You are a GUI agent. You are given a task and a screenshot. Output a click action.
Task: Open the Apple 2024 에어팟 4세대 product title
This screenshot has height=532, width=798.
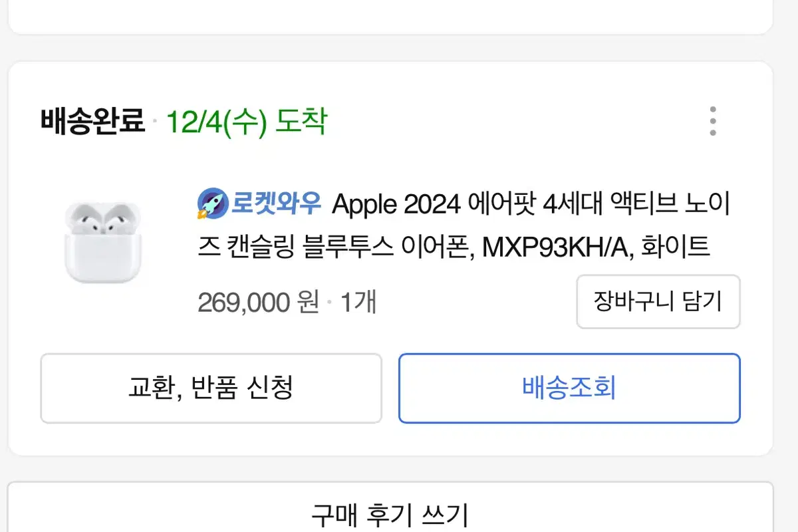coord(464,225)
